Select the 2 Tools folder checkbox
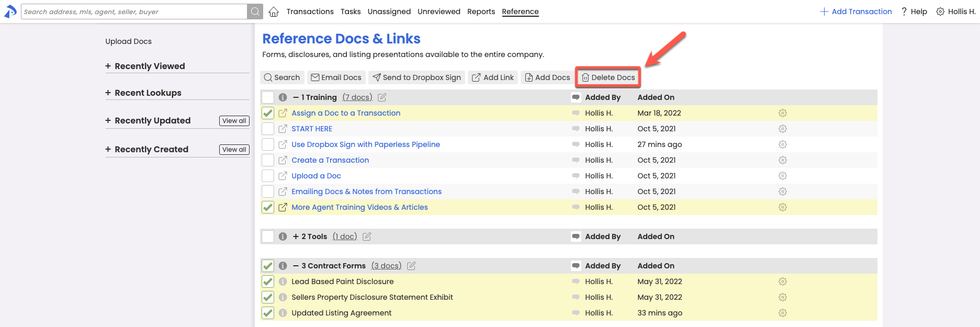980x327 pixels. coord(268,236)
